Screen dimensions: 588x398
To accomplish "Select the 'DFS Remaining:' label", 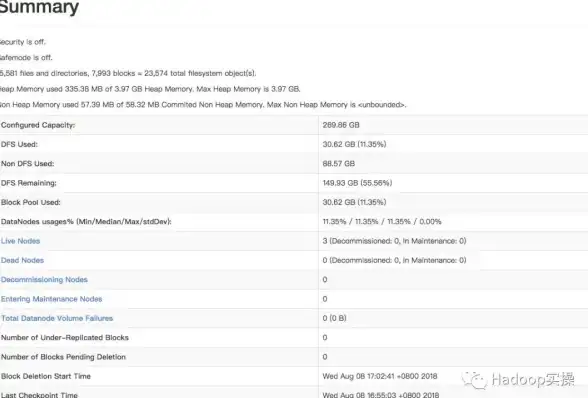I will tap(28, 183).
